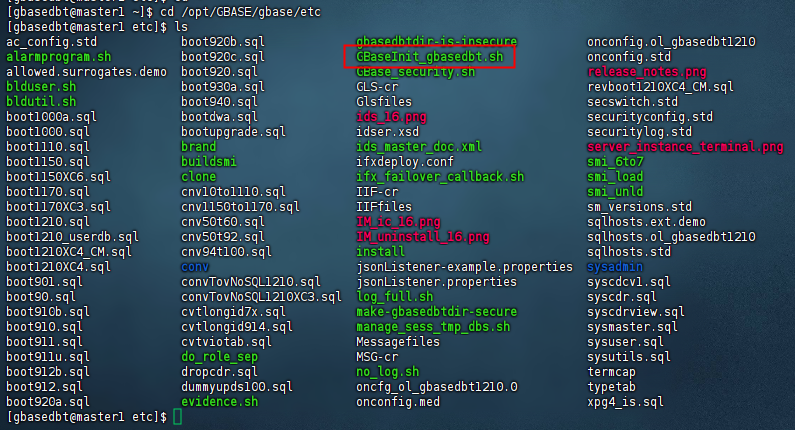Click the smi_load entry
This screenshot has height=430, width=795.
click(615, 177)
